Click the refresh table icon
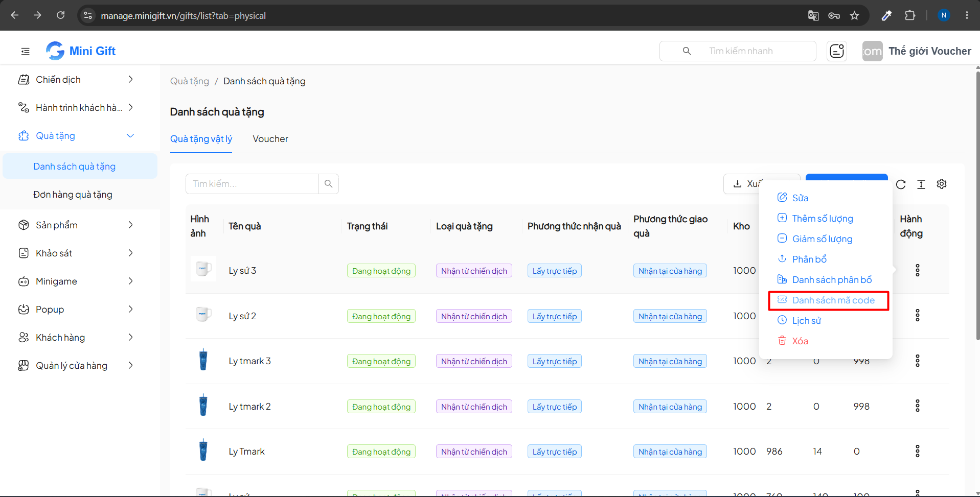 (x=901, y=184)
